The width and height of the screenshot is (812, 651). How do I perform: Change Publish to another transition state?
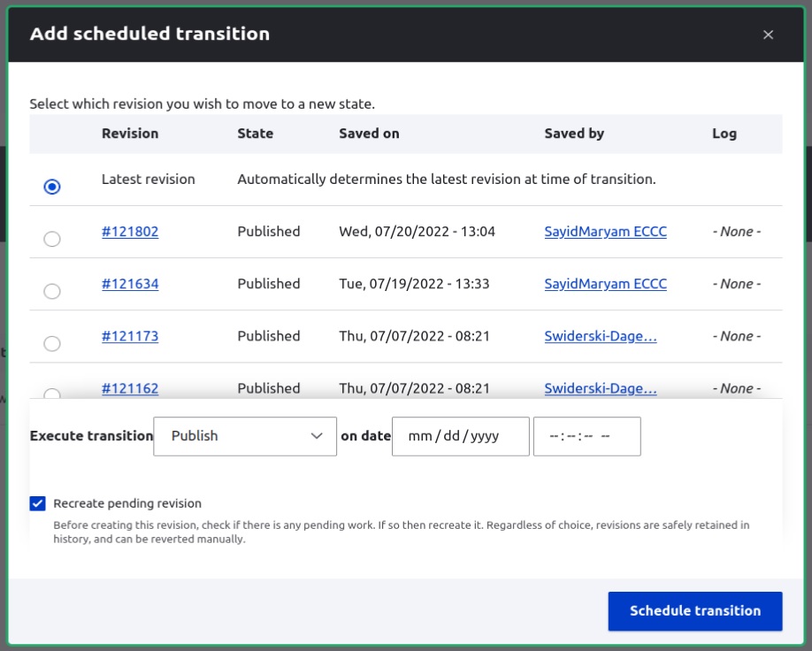pyautogui.click(x=244, y=435)
